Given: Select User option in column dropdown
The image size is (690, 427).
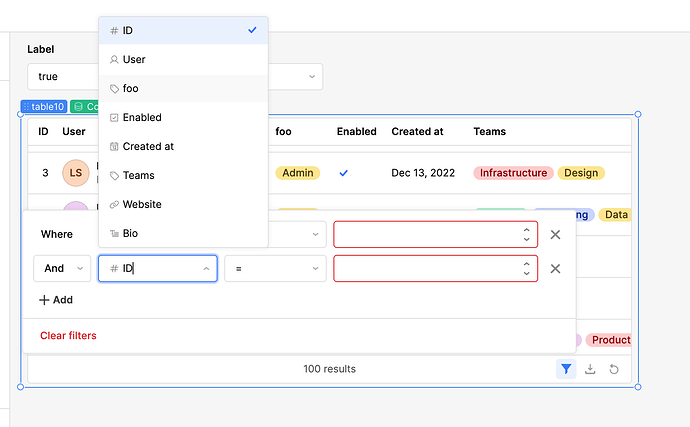Looking at the screenshot, I should [x=134, y=60].
